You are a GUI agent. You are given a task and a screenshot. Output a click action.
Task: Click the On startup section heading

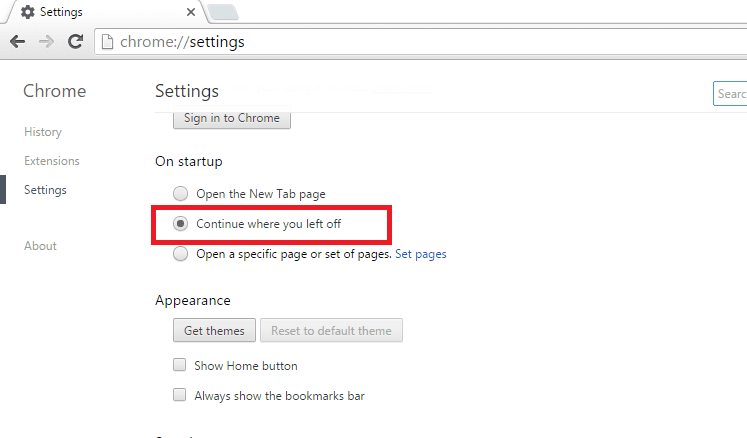[189, 162]
